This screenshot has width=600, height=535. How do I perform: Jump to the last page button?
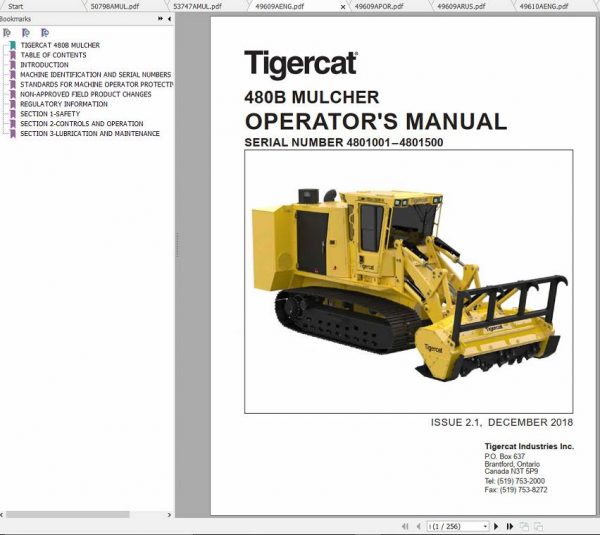[x=510, y=527]
